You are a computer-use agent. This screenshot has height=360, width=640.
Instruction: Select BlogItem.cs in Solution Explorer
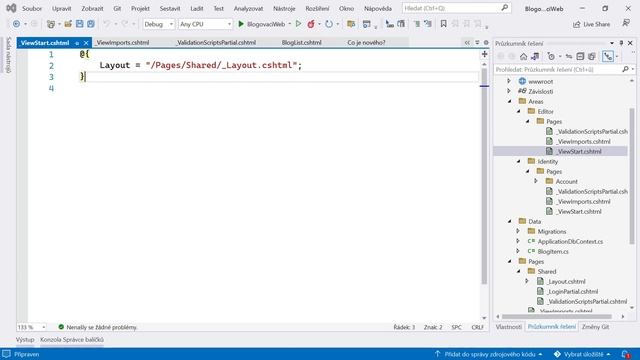[x=553, y=251]
